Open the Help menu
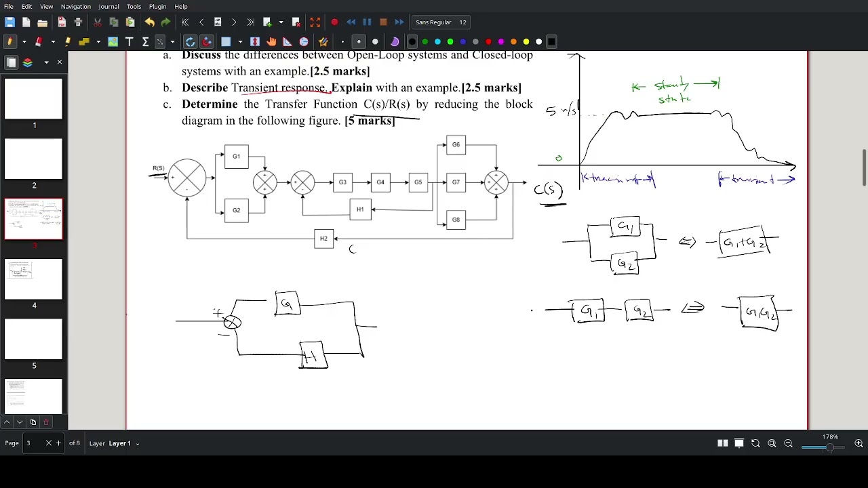868x488 pixels. pos(181,6)
